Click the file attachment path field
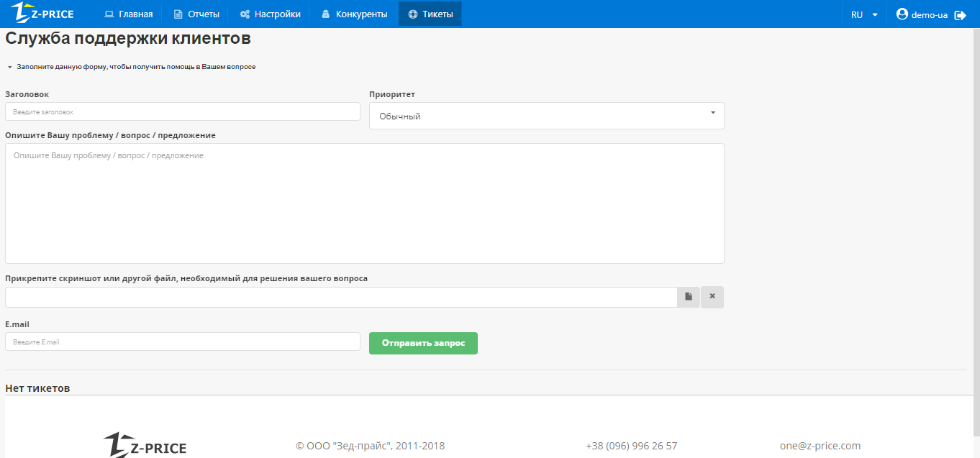Image resolution: width=980 pixels, height=458 pixels. (x=341, y=297)
